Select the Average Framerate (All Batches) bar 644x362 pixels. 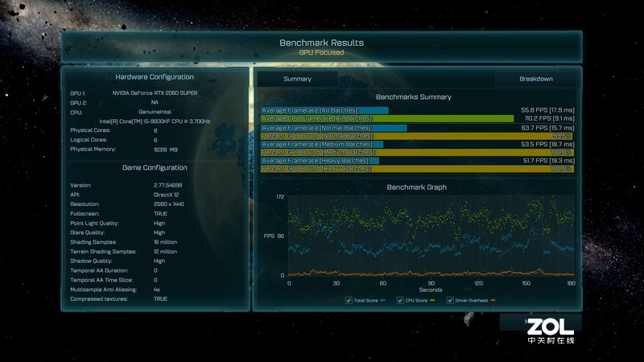click(324, 110)
